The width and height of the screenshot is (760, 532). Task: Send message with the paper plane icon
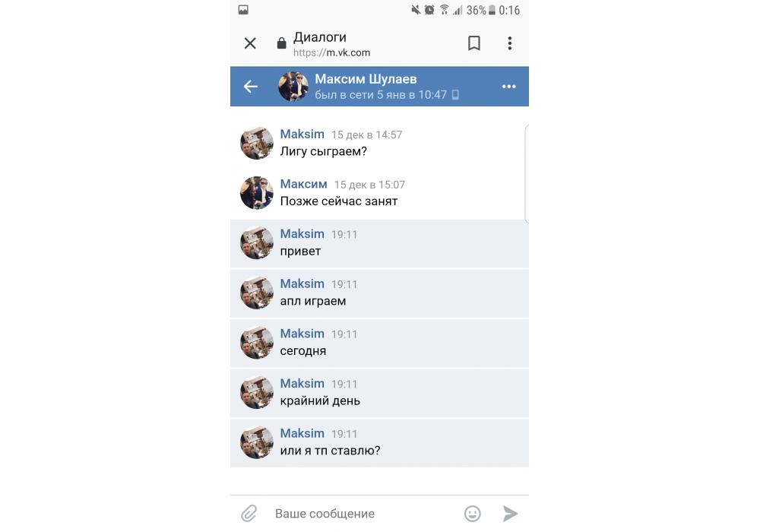pyautogui.click(x=510, y=514)
